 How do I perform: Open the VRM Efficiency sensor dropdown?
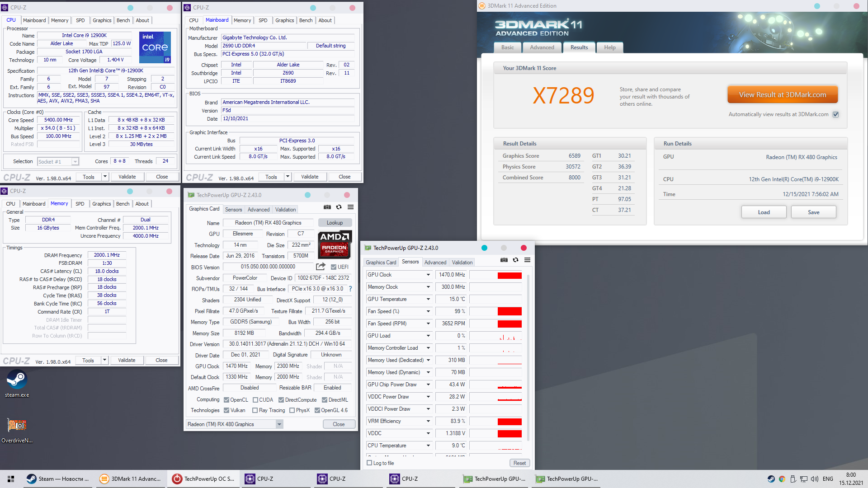[428, 421]
